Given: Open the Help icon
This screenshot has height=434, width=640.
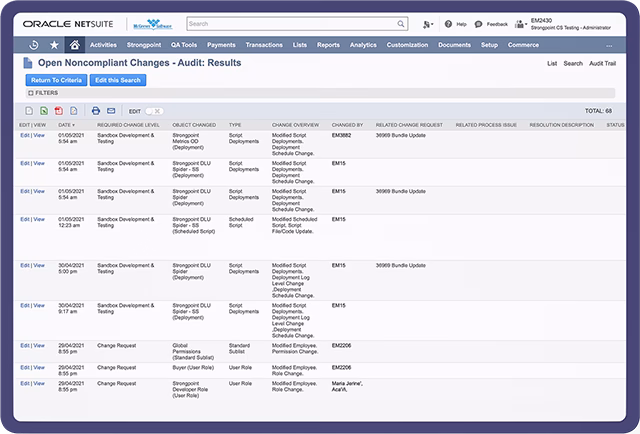Looking at the screenshot, I should [448, 24].
